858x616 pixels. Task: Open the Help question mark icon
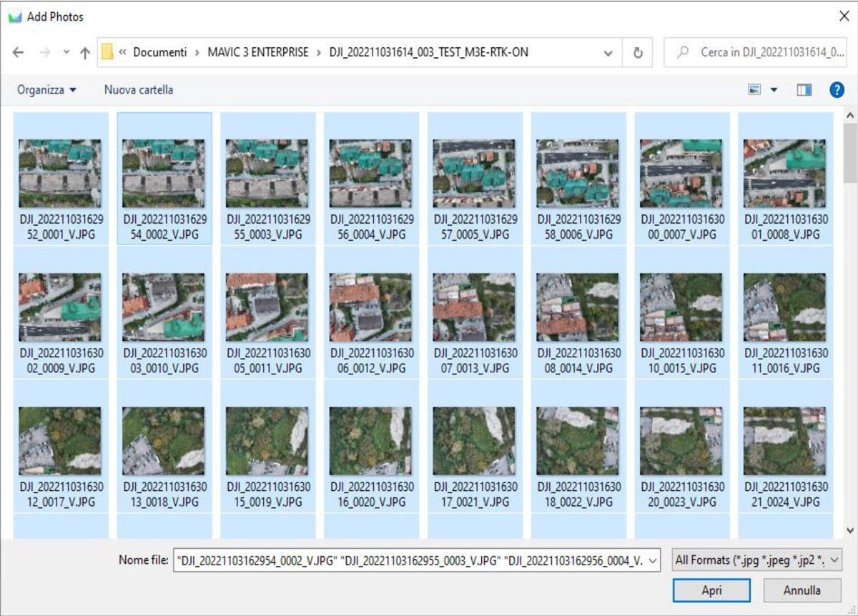click(x=836, y=89)
